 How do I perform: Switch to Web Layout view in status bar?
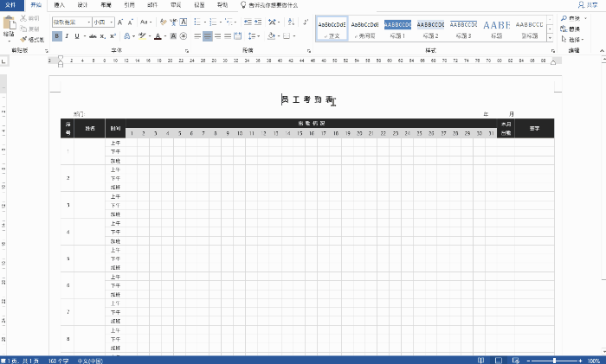click(516, 361)
